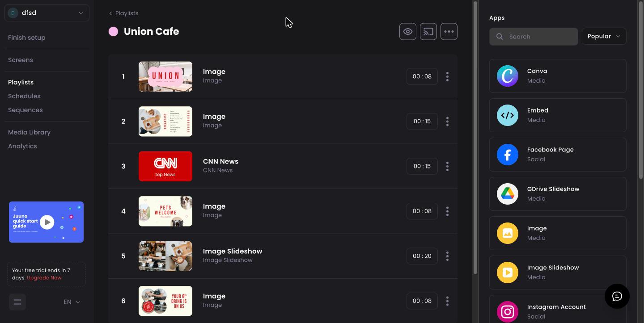Open the Sequences section
This screenshot has width=644, height=323.
click(x=25, y=110)
